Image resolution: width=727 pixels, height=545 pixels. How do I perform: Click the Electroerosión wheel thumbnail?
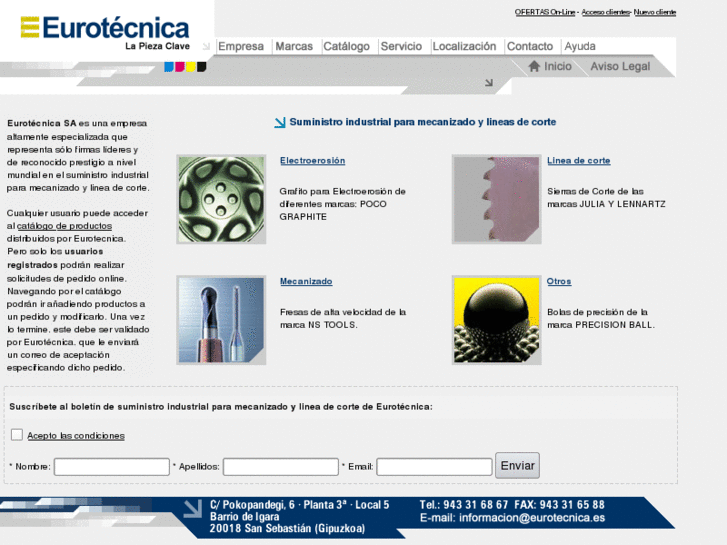[221, 199]
